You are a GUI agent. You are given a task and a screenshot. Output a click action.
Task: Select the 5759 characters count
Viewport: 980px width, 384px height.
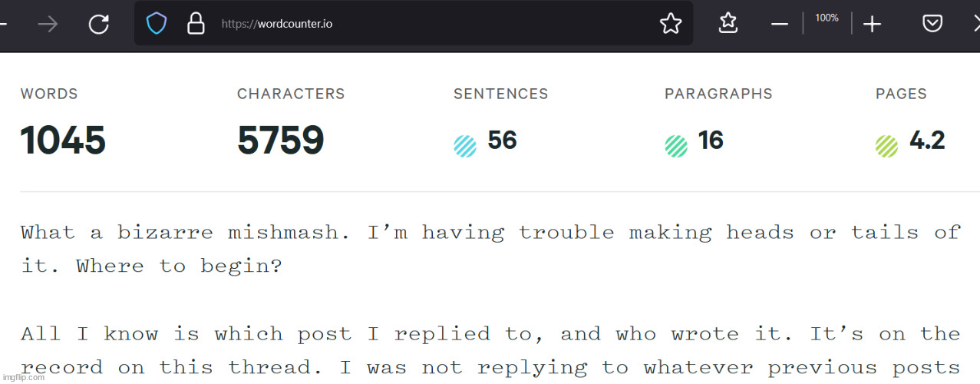click(280, 141)
